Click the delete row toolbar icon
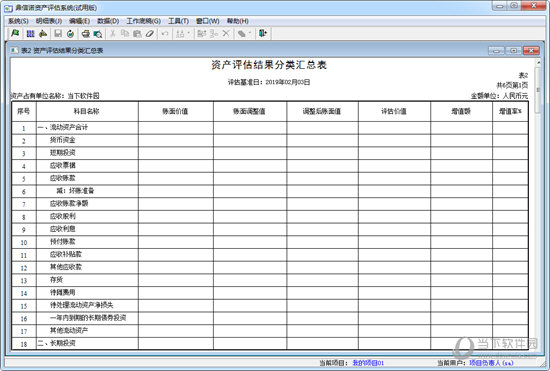This screenshot has height=371, width=550. pos(214,34)
